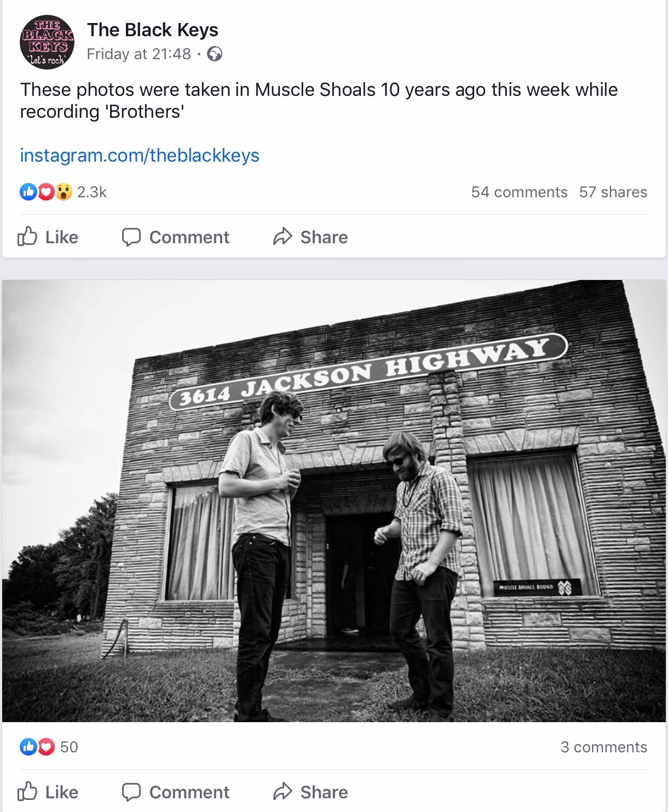
Task: Click the public globe privacy icon
Action: [x=215, y=54]
